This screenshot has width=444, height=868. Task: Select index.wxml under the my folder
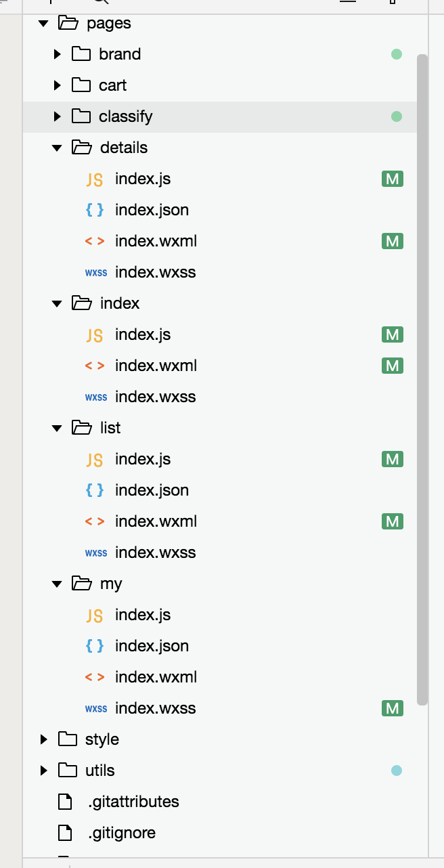point(156,678)
